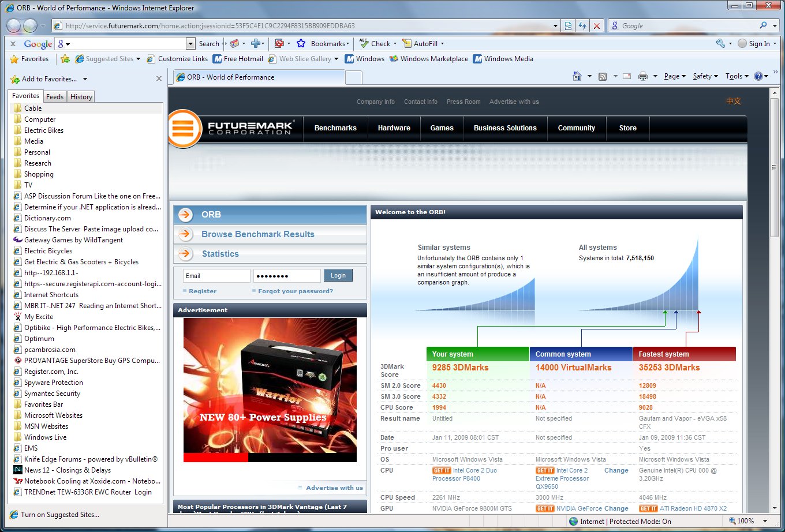Image resolution: width=785 pixels, height=532 pixels.
Task: Close the Google Toolbar with its X
Action: 13,43
